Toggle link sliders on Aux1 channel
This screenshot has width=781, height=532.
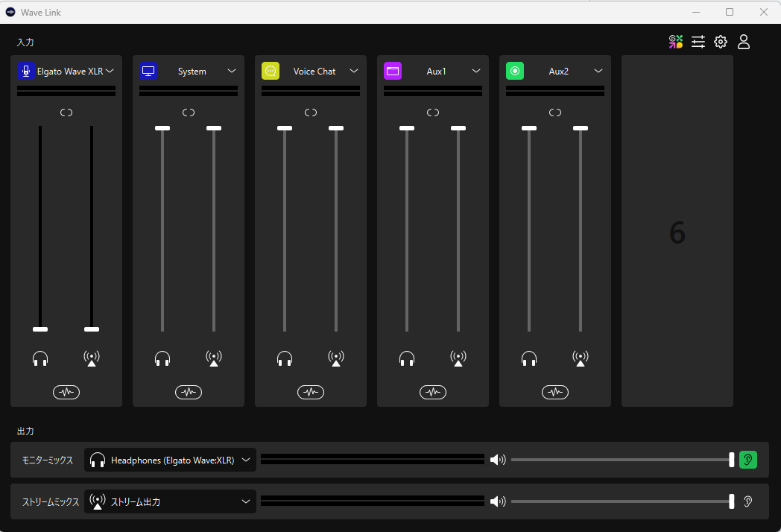[x=433, y=113]
